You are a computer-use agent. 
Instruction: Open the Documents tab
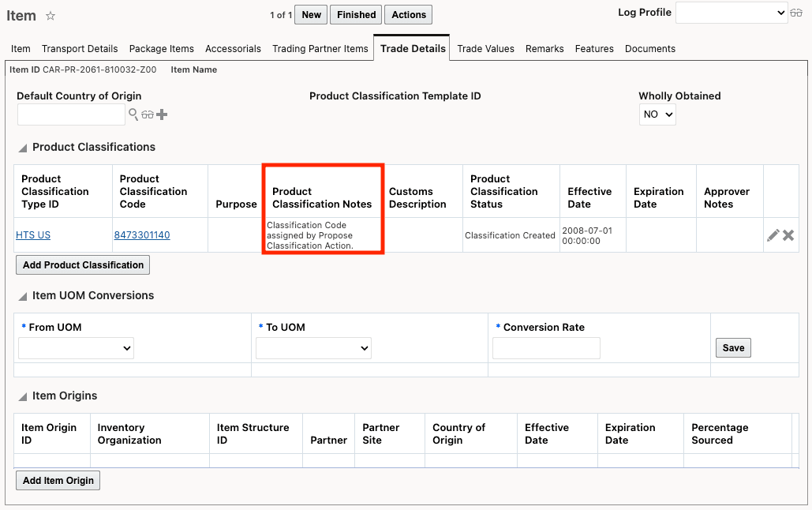pyautogui.click(x=649, y=48)
